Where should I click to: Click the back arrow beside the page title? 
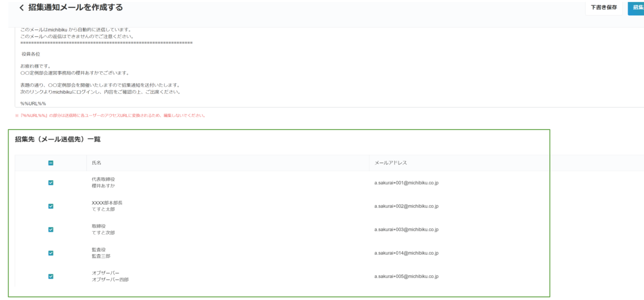[21, 8]
